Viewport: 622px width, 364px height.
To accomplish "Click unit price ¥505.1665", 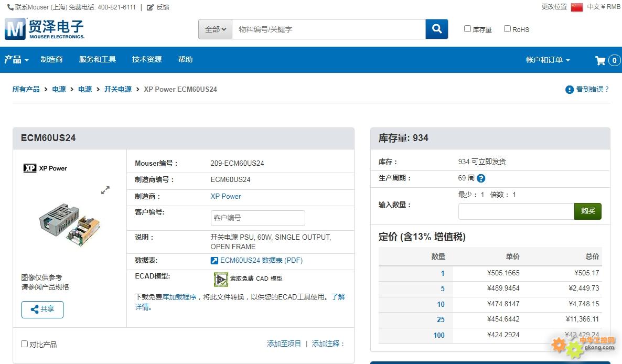I will [503, 273].
